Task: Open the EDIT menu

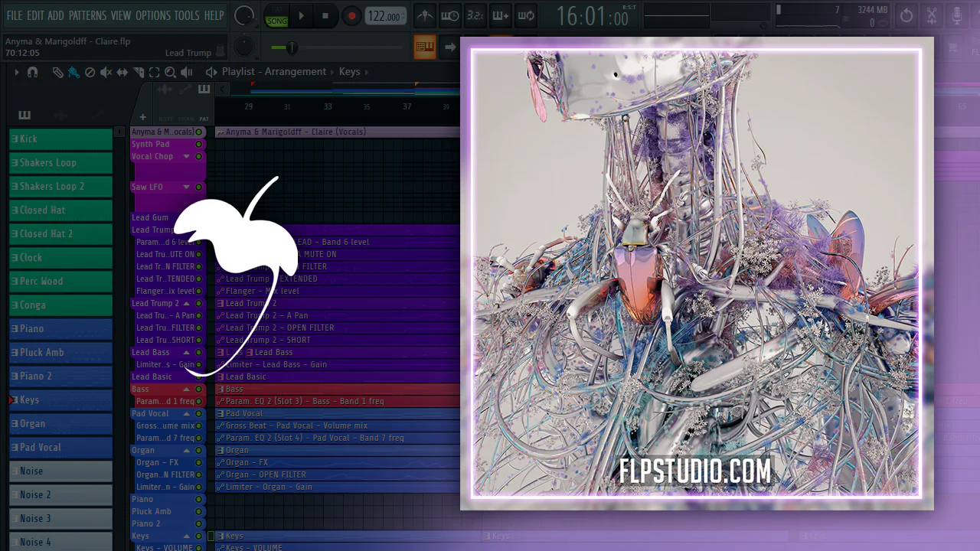Action: pos(35,15)
